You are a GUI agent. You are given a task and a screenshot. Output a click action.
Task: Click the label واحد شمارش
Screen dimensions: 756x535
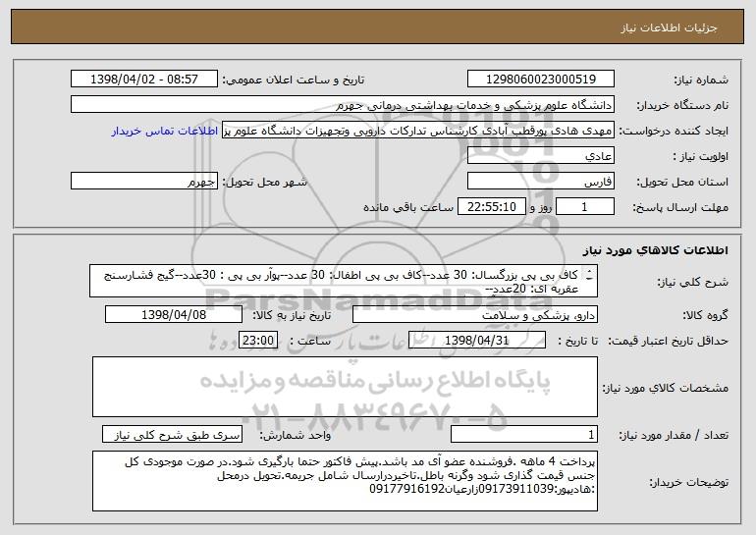[296, 436]
